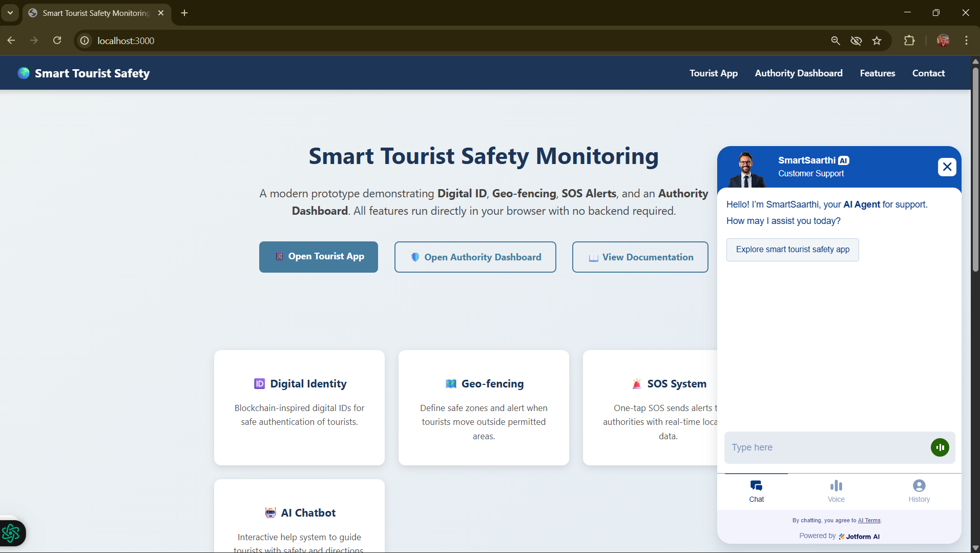The image size is (980, 553).
Task: Open the Chrome profile avatar
Action: click(x=943, y=40)
